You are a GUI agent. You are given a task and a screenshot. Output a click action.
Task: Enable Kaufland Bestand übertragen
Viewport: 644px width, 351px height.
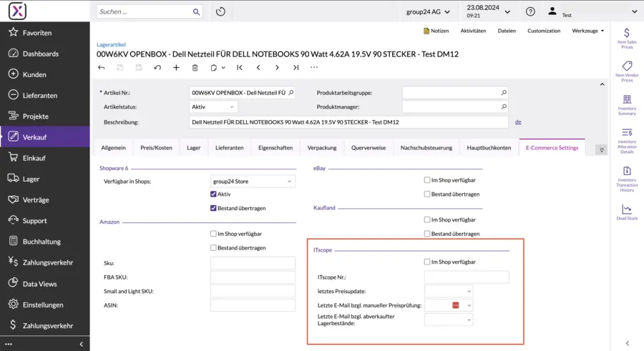click(x=427, y=234)
